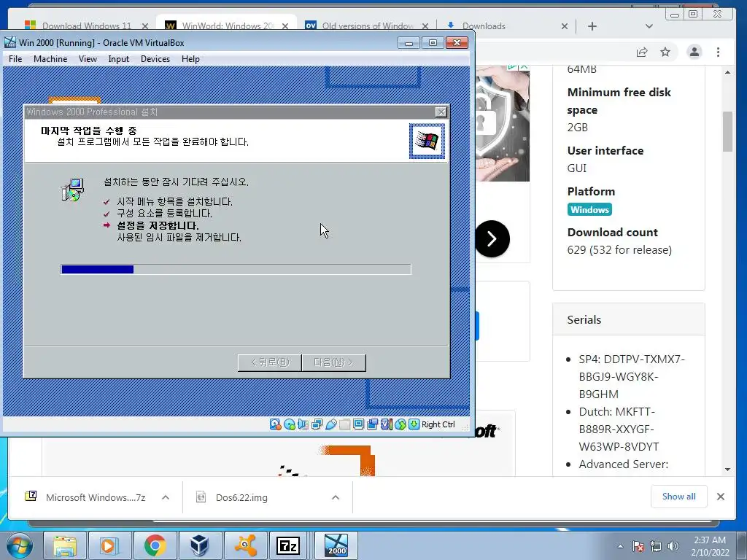Click the page scrollbar thumb in Chrome

click(727, 131)
